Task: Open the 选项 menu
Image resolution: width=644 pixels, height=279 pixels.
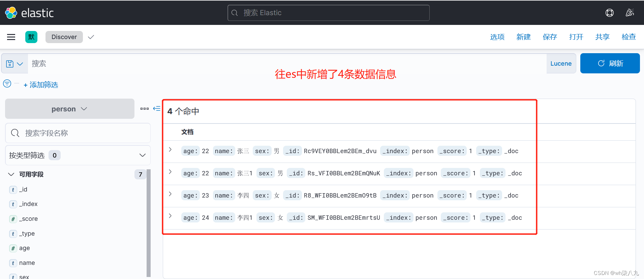Action: tap(497, 37)
